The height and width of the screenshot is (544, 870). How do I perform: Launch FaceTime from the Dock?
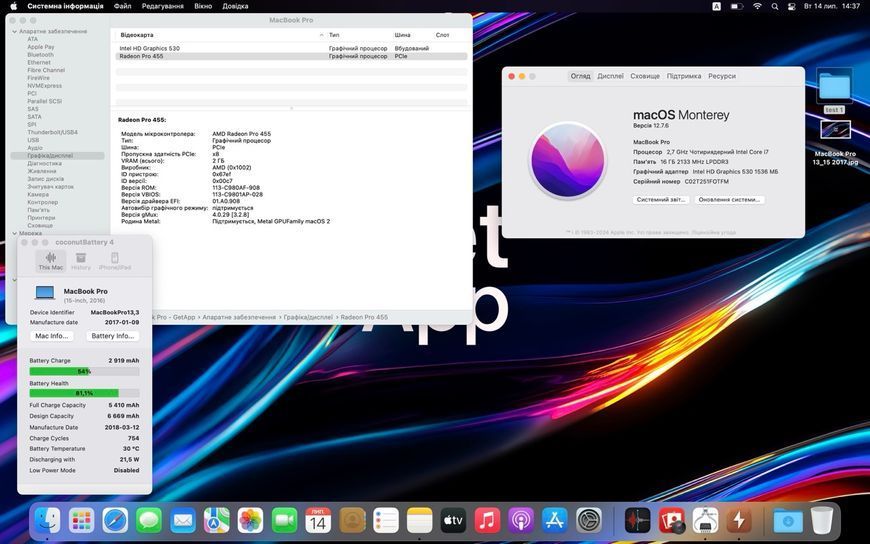pos(284,521)
